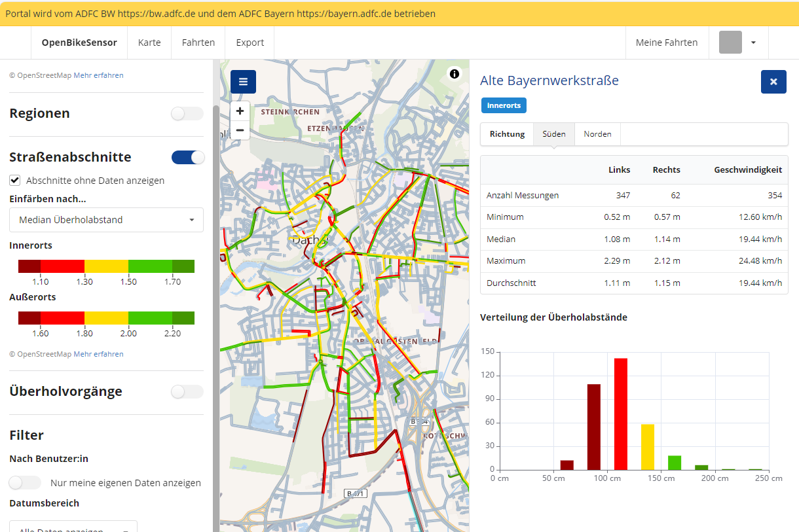799x532 pixels.
Task: Go to OpenBikeSensor home
Action: [x=79, y=43]
